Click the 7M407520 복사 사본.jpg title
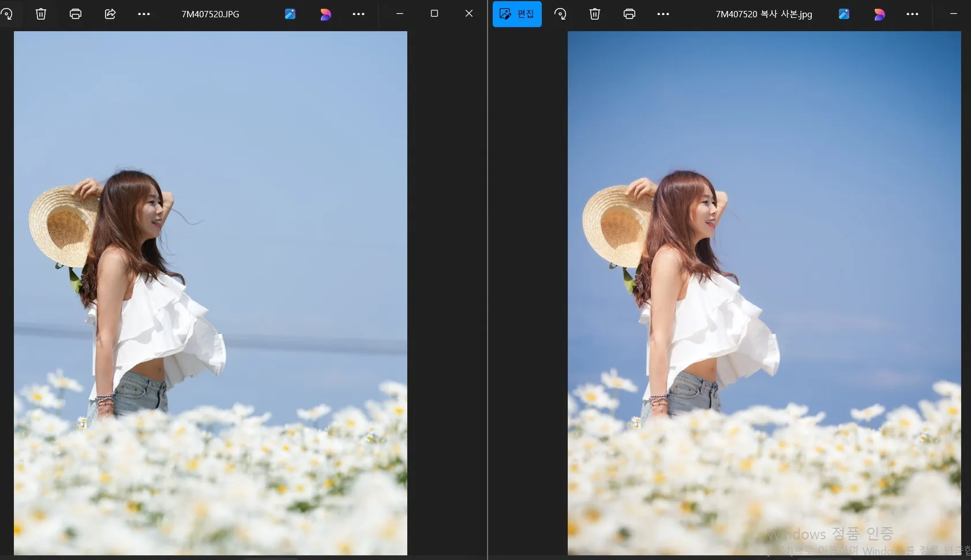971x560 pixels. tap(764, 14)
